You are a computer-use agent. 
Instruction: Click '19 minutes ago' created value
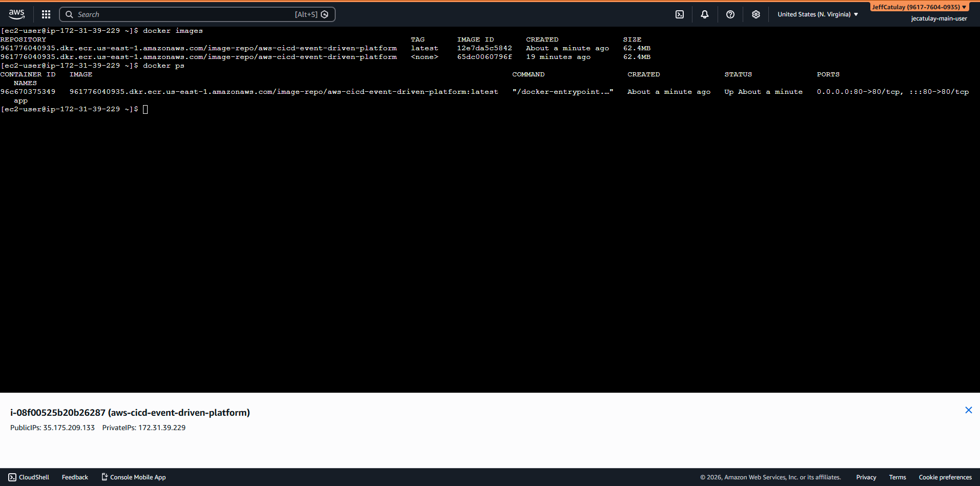(558, 57)
